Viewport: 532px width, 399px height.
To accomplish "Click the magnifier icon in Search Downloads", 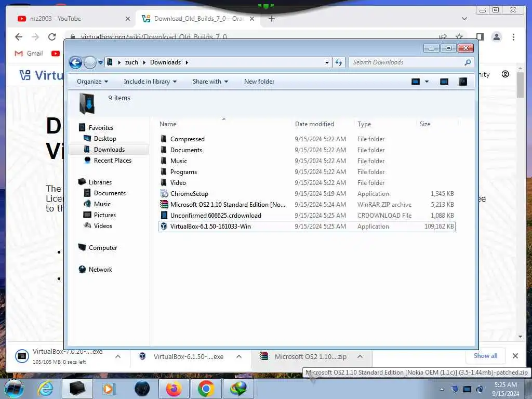I will pyautogui.click(x=468, y=62).
